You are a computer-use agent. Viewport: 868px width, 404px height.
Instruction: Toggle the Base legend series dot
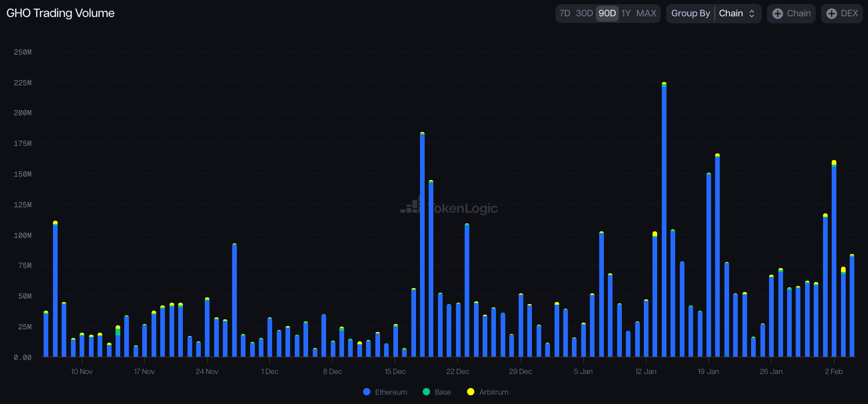426,392
